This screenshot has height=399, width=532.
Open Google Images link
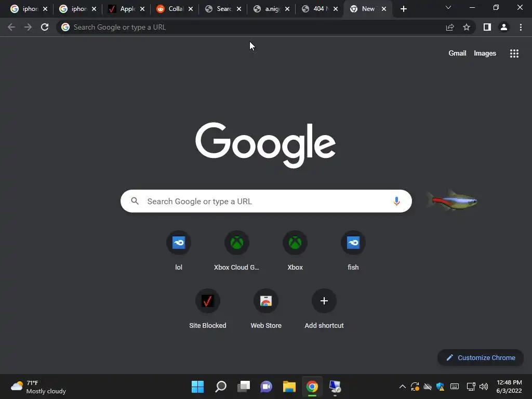click(485, 54)
